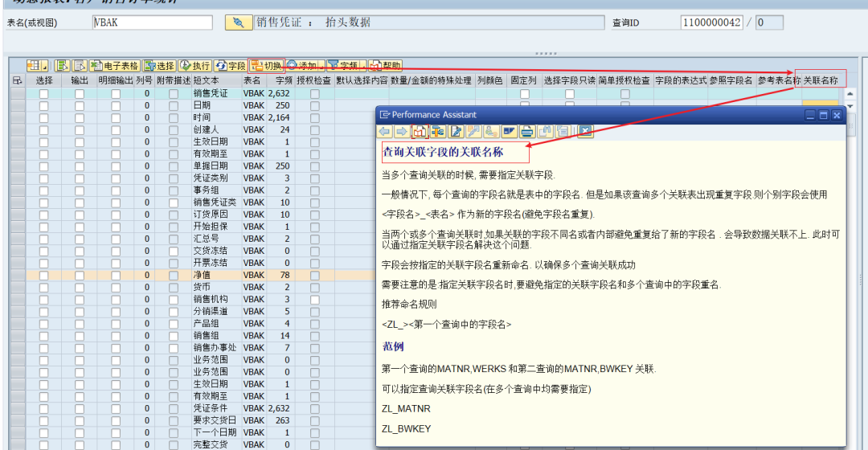Click the Application Help book icon in Performance Assistant
The width and height of the screenshot is (868, 450).
(x=420, y=131)
